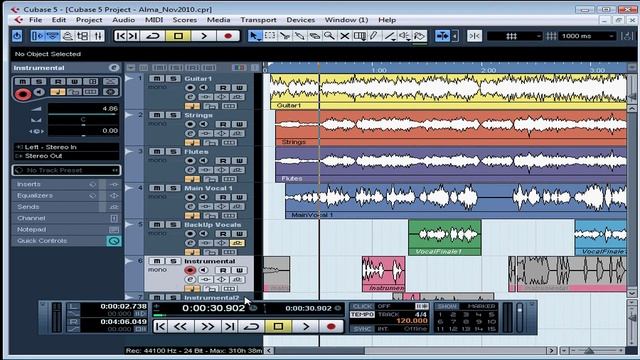The height and width of the screenshot is (360, 640).
Task: Select the Glue tool
Action: (x=300, y=36)
